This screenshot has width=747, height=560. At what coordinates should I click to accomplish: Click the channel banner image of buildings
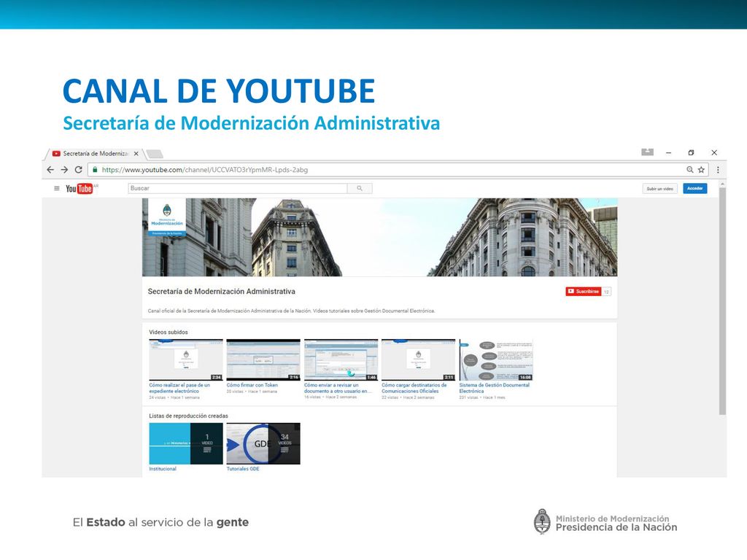point(379,237)
